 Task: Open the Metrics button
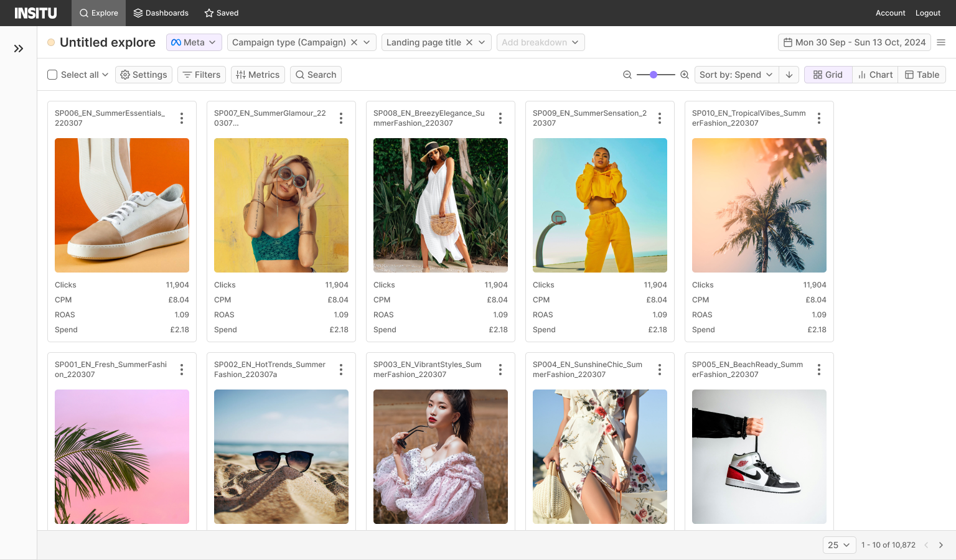258,75
